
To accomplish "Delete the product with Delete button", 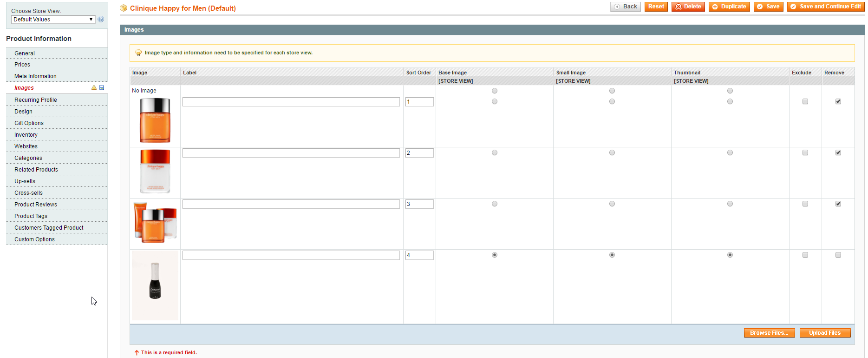I will click(688, 7).
